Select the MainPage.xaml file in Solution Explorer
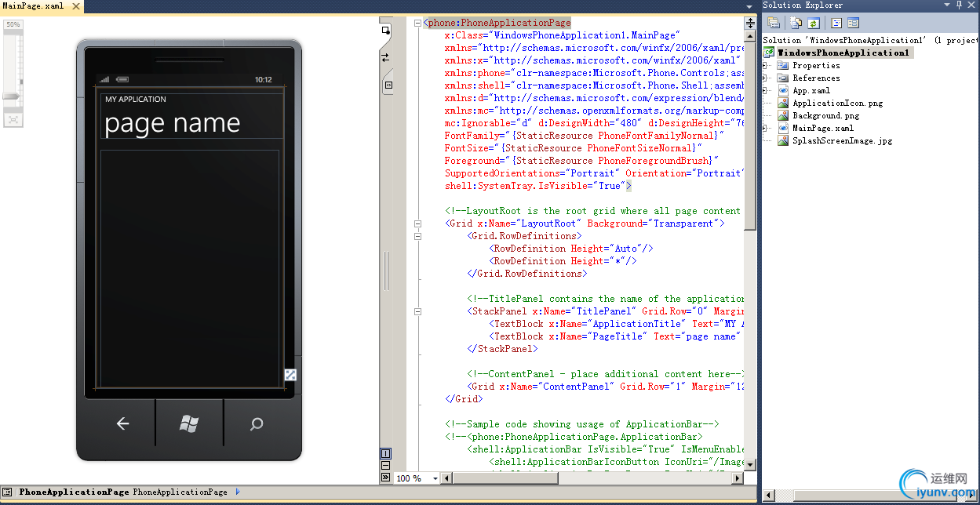Viewport: 980px width, 505px height. pos(823,129)
